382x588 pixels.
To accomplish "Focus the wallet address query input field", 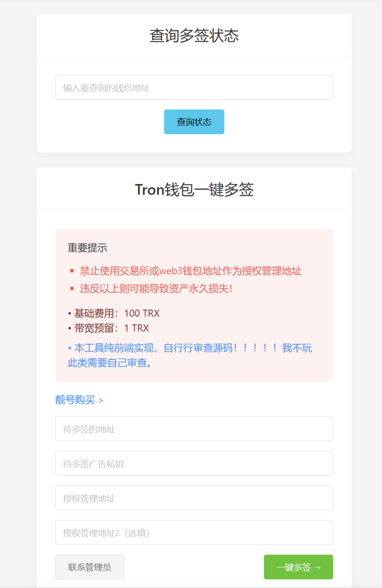I will tap(194, 88).
